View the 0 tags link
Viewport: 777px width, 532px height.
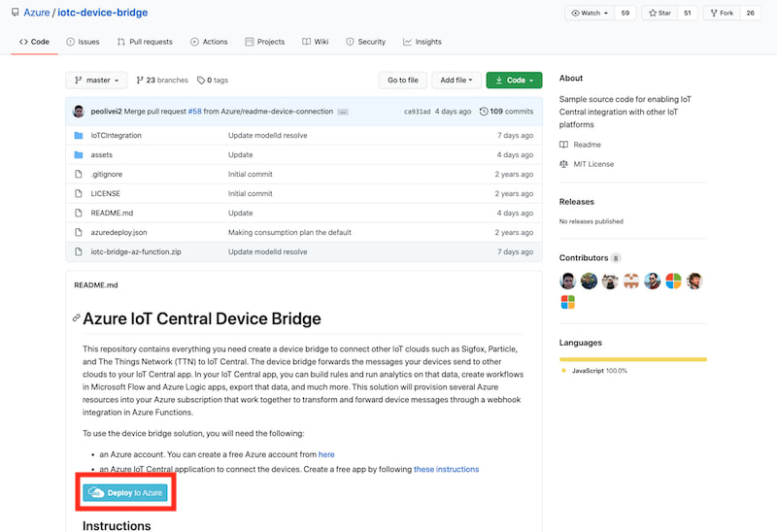[x=213, y=80]
